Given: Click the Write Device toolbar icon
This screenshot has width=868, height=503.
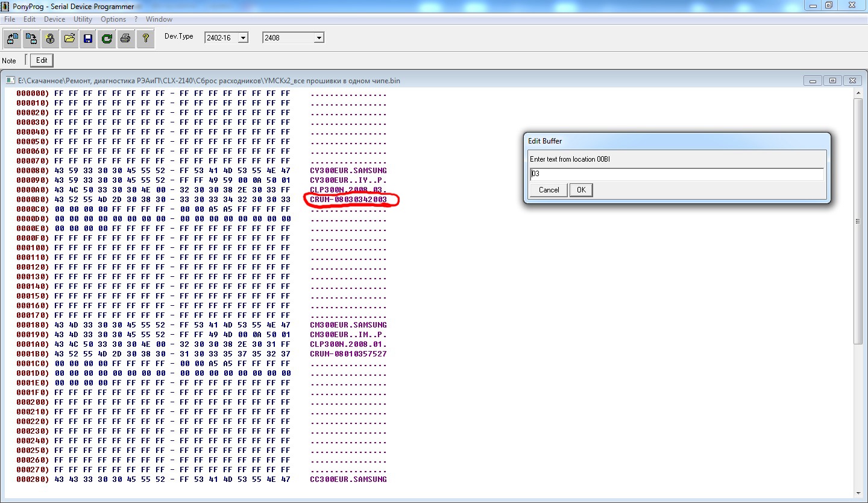Looking at the screenshot, I should [x=31, y=39].
